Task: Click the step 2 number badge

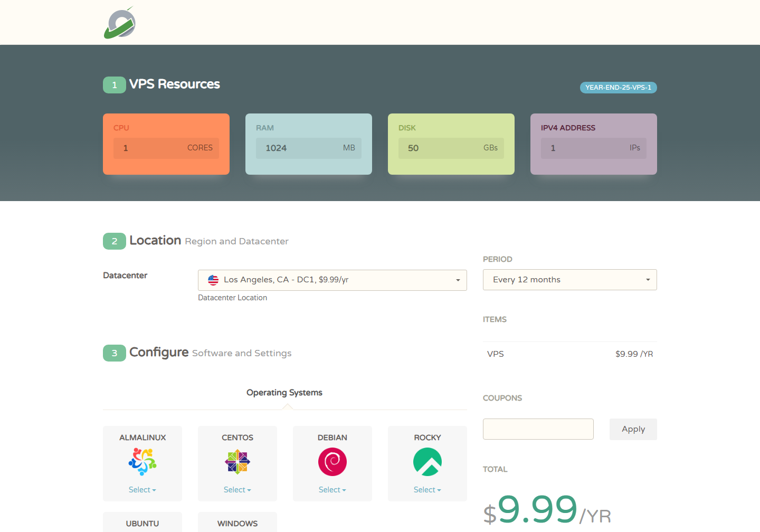Action: point(115,241)
